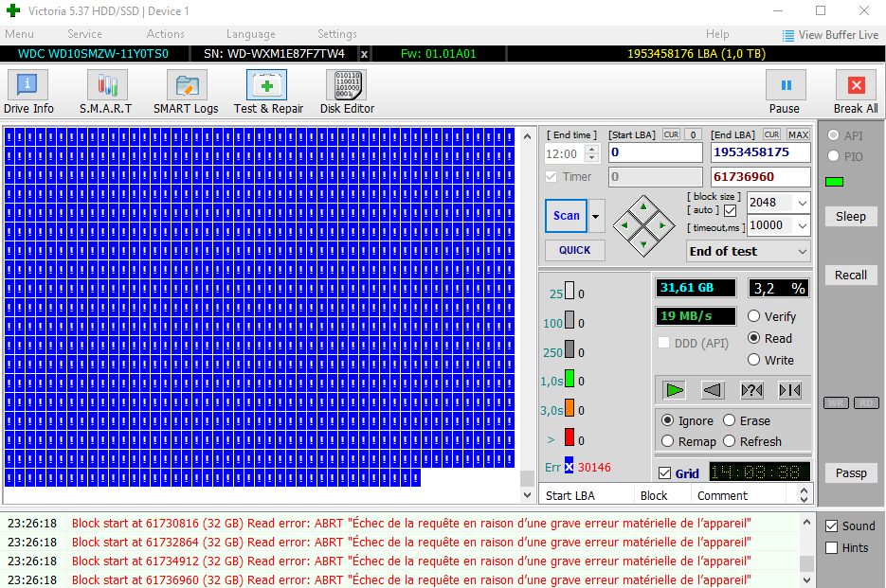The image size is (886, 588).
Task: Click the End LBA 1953458175 field
Action: click(761, 152)
